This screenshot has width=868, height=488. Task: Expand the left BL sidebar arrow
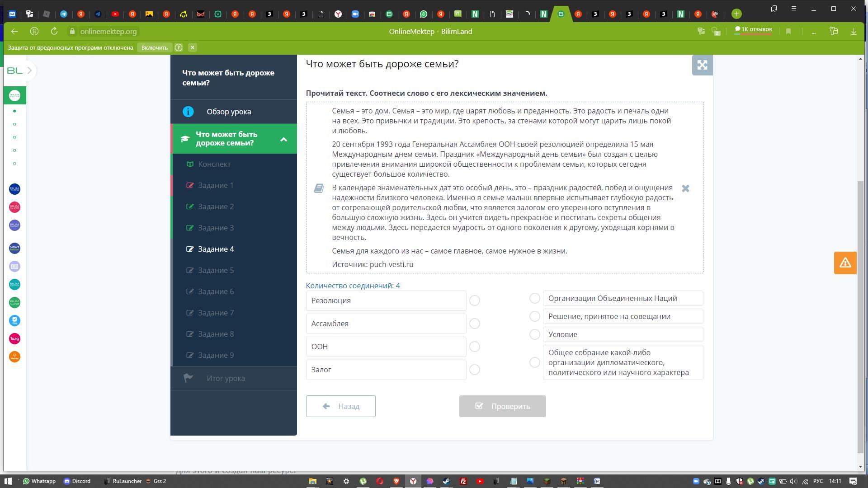tap(30, 70)
